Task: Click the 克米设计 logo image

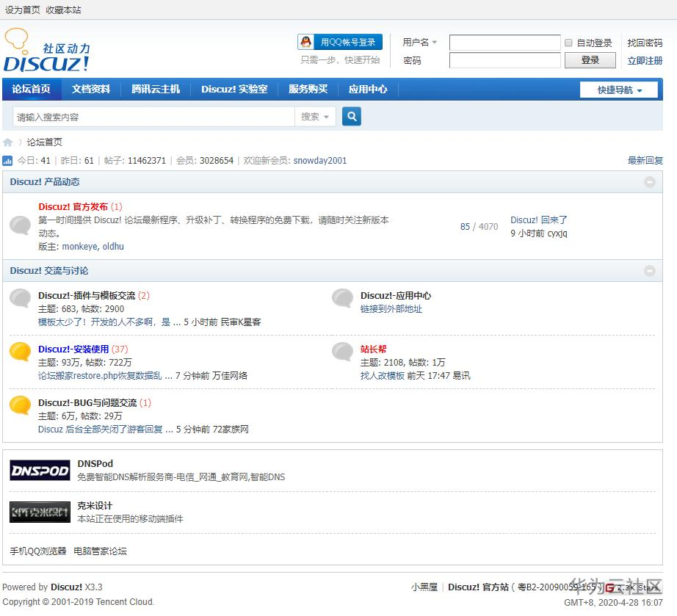Action: [x=40, y=512]
